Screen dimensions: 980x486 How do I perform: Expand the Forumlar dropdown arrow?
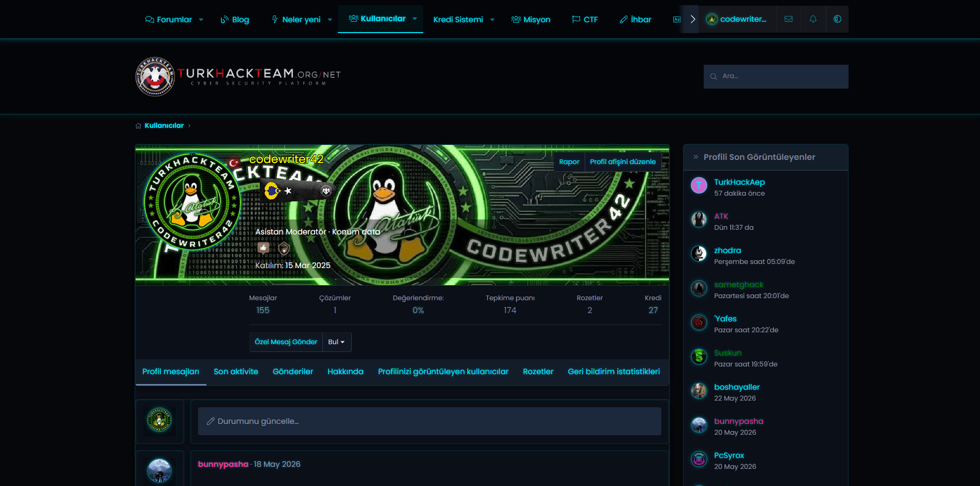[201, 20]
